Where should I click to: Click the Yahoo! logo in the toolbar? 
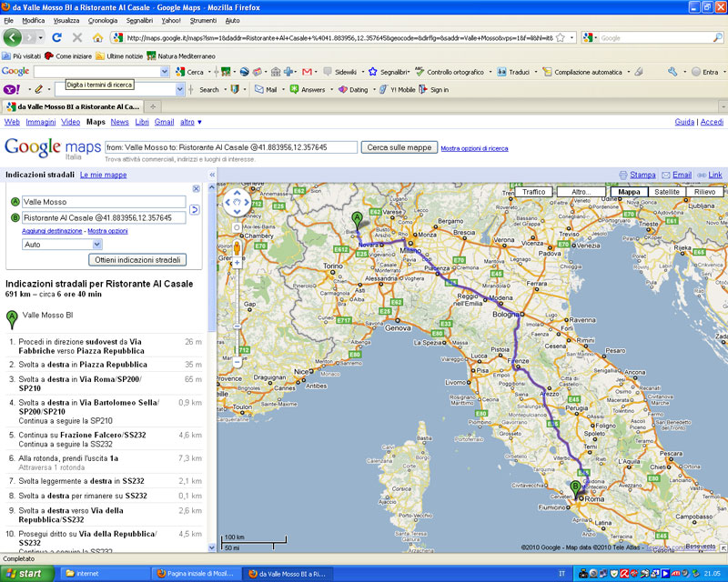point(12,89)
